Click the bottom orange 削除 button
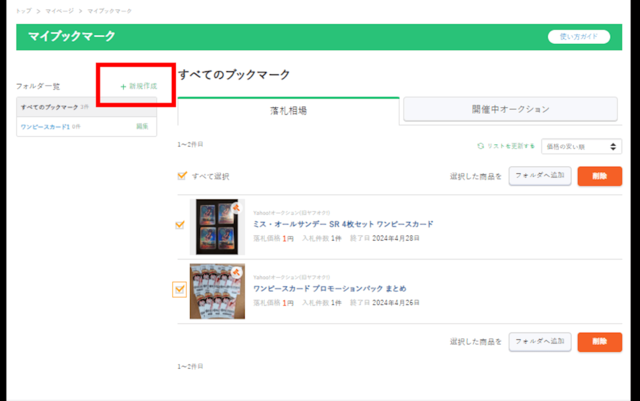 [x=599, y=342]
